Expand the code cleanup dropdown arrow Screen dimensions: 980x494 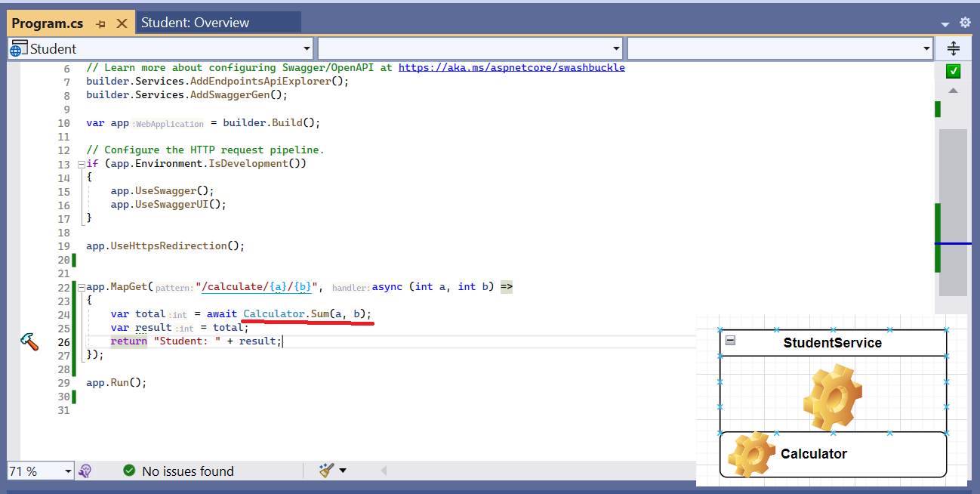[343, 471]
